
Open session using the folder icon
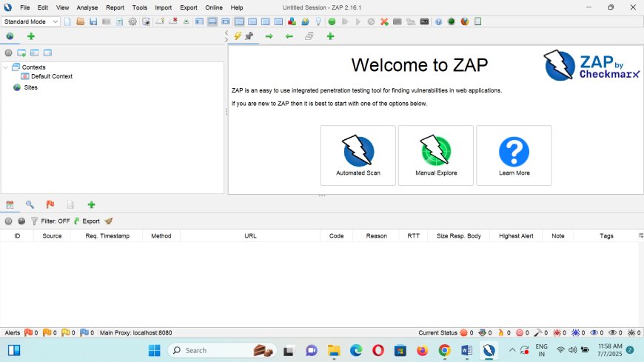(80, 21)
